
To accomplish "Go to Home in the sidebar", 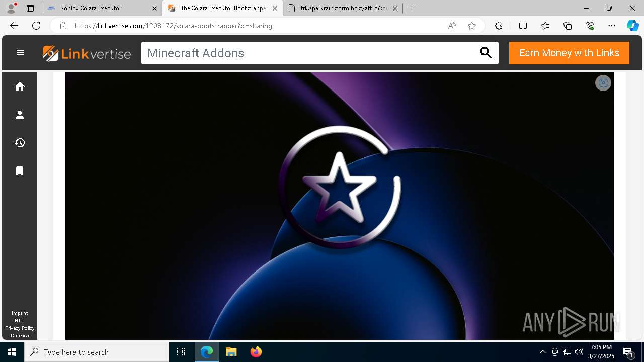I will tap(20, 86).
